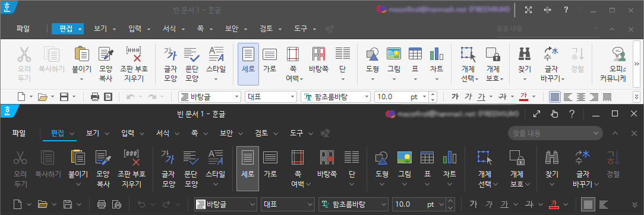Toggle left alignment in light window

pos(567,97)
